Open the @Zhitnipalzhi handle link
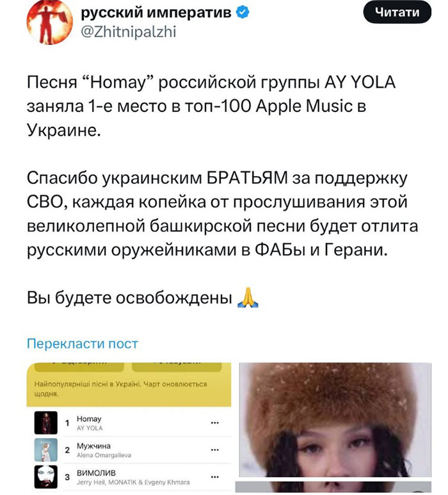 [x=129, y=31]
